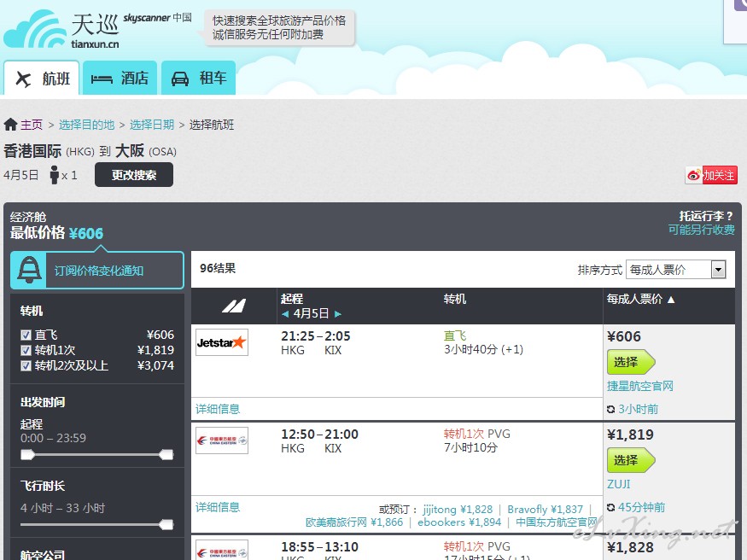This screenshot has width=747, height=560.
Task: Click the ¥1,828 price of third flight
Action: 630,547
